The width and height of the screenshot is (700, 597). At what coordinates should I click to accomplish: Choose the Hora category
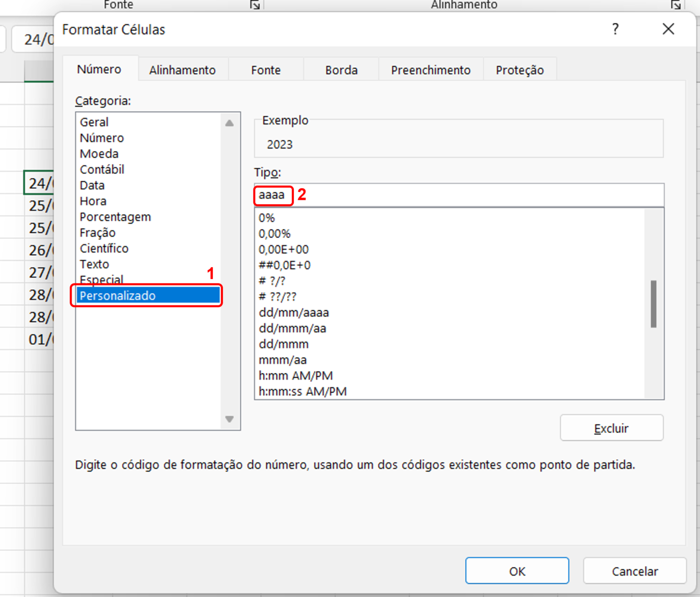[x=93, y=201]
